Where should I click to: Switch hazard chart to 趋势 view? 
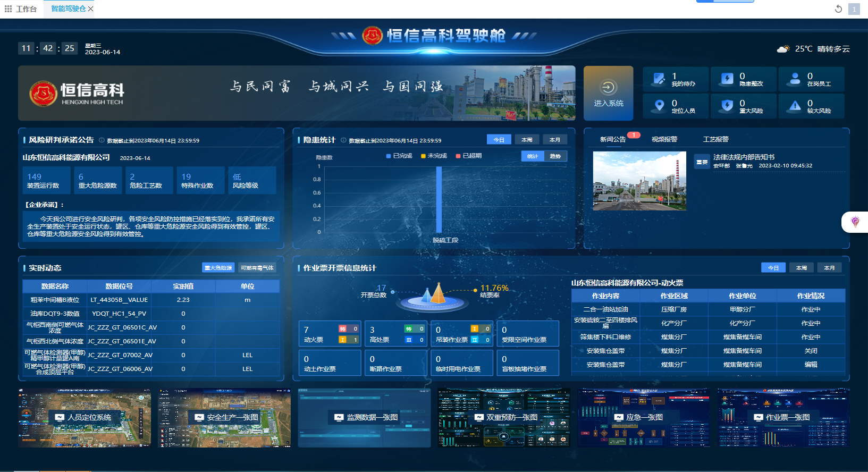(x=555, y=156)
